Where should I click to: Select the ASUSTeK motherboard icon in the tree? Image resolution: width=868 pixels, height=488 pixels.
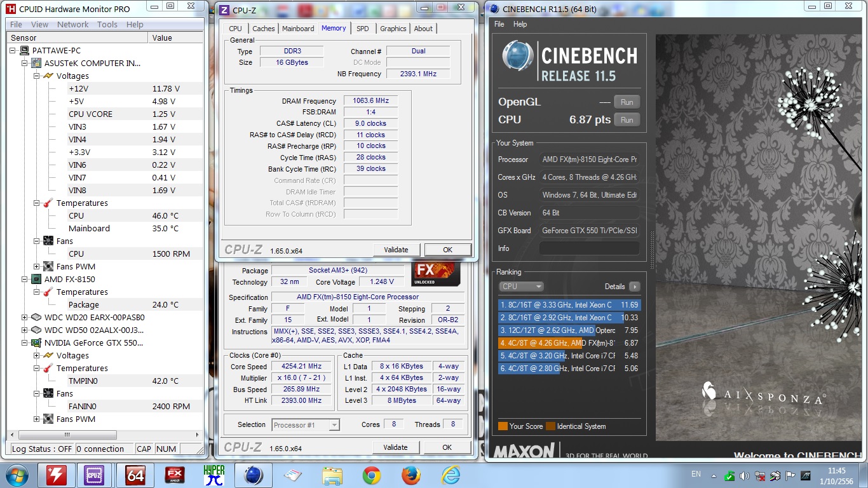coord(36,63)
